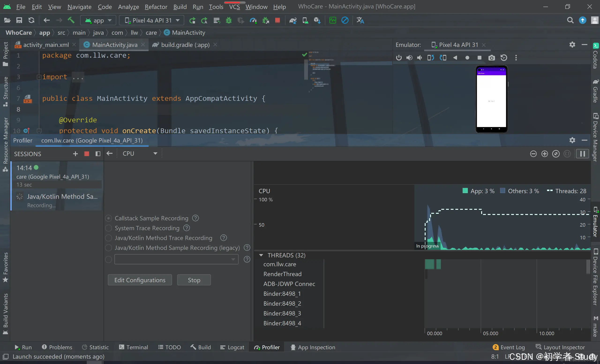This screenshot has width=600, height=364.
Task: Click the Debug app bug icon
Action: click(x=229, y=20)
